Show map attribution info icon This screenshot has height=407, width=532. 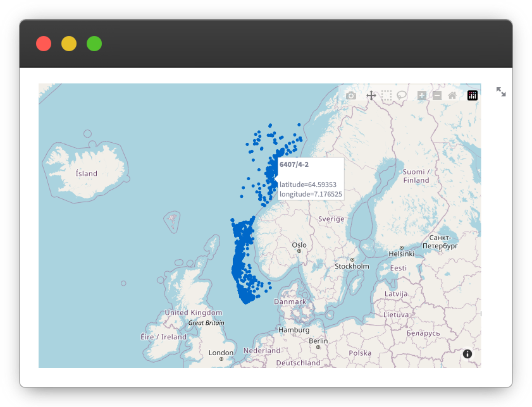[x=467, y=354]
